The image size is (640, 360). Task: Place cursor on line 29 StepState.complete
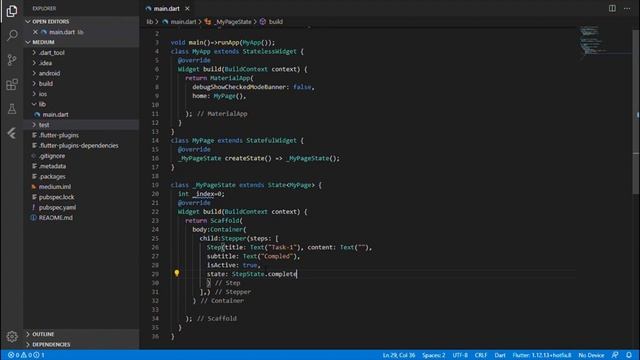pyautogui.click(x=264, y=274)
